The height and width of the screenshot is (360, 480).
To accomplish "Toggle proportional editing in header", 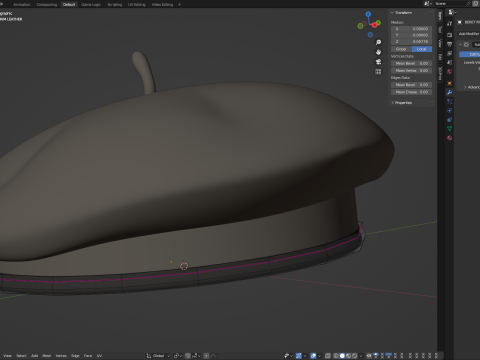I will point(206,356).
